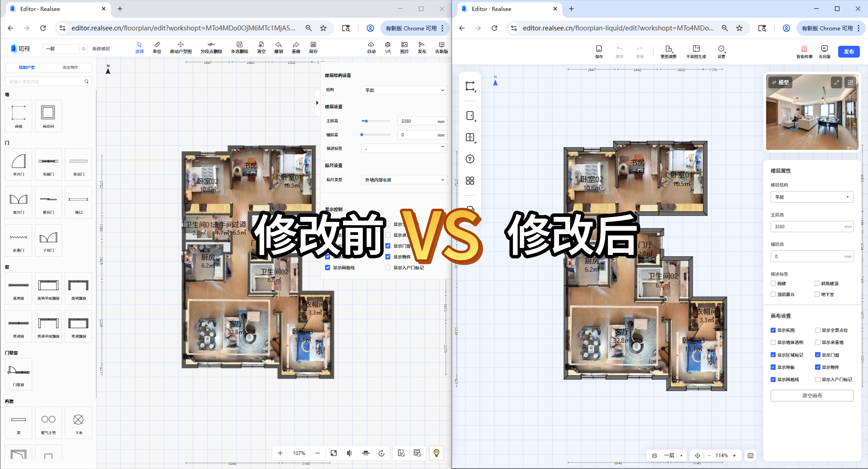Open VR view in left editor
This screenshot has height=469, width=868.
coord(388,47)
